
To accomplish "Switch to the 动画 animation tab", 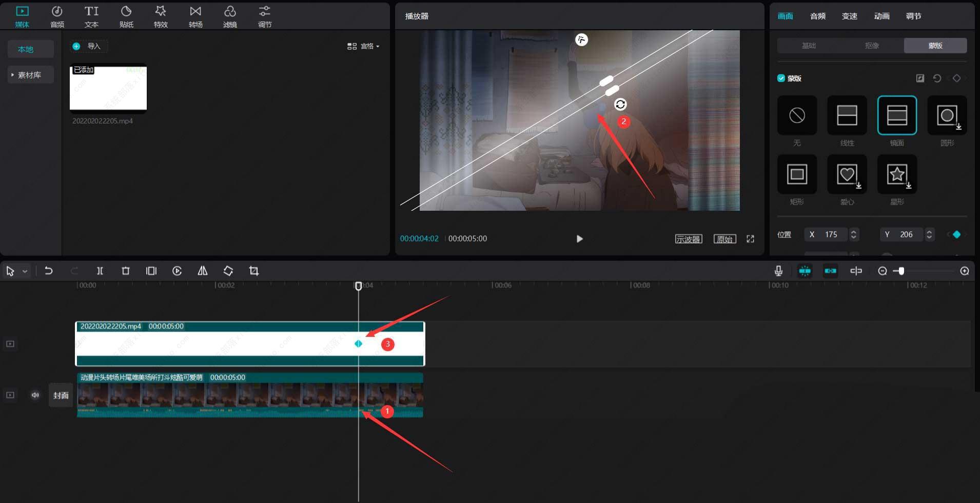I will pyautogui.click(x=881, y=16).
